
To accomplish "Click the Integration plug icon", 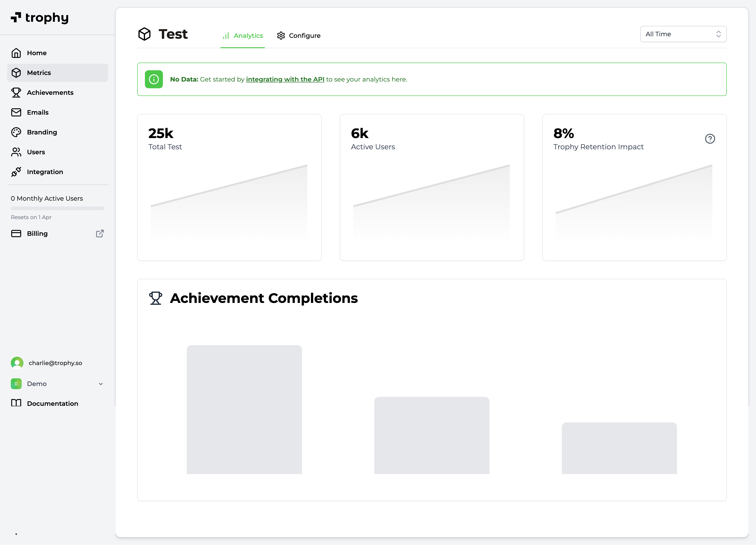I will 16,172.
